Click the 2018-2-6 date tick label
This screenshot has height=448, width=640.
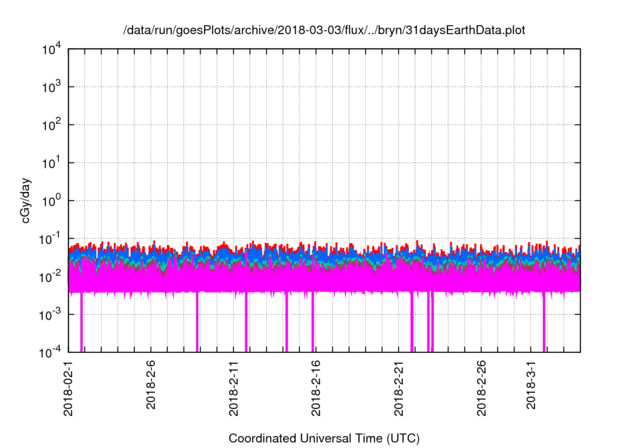coord(151,384)
